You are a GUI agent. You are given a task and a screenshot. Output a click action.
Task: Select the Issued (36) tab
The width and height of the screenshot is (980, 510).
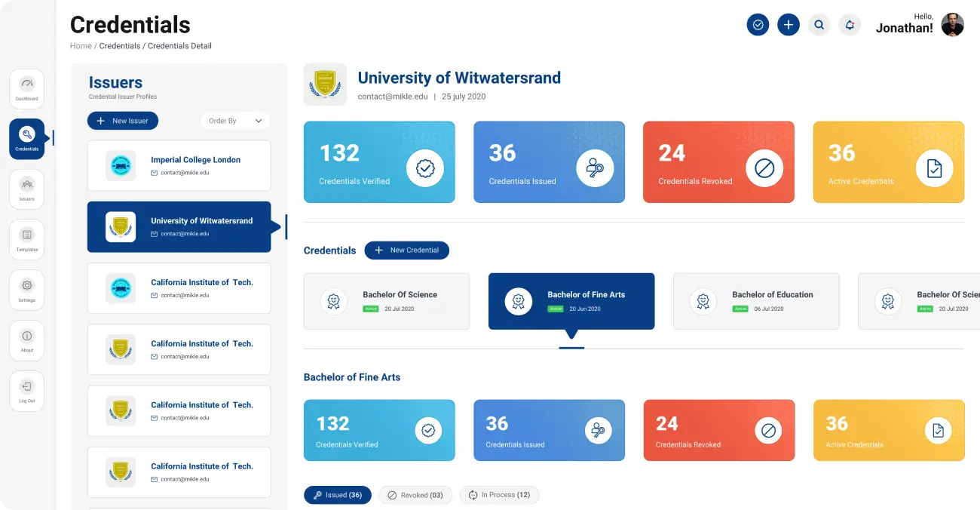click(337, 495)
